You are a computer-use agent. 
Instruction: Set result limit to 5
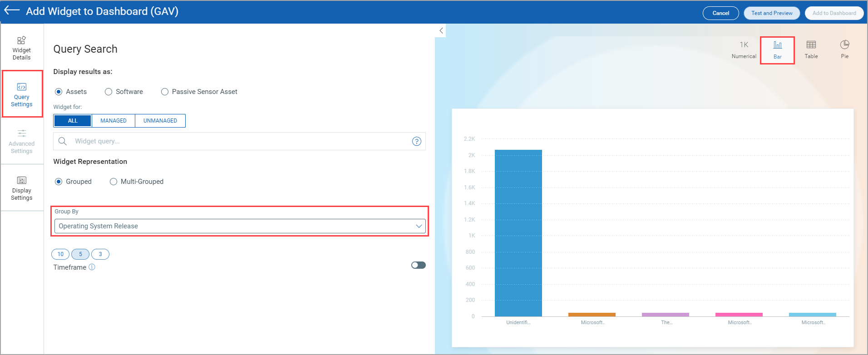pos(80,254)
